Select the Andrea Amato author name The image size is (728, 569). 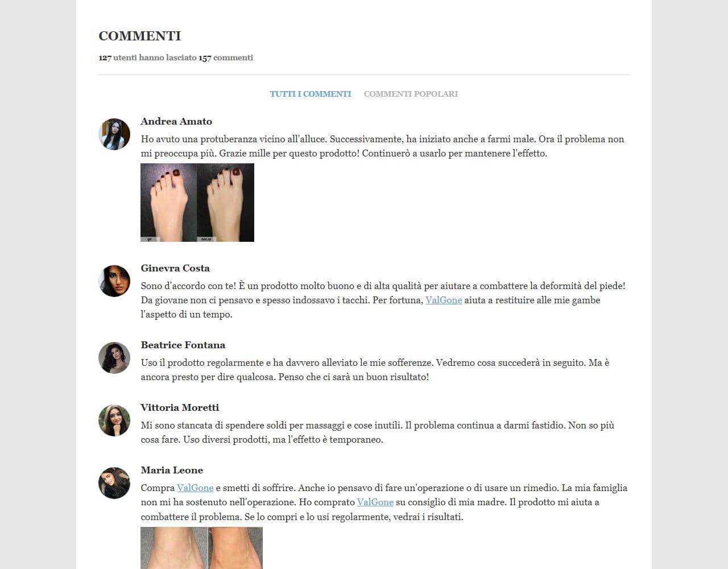[x=176, y=121]
